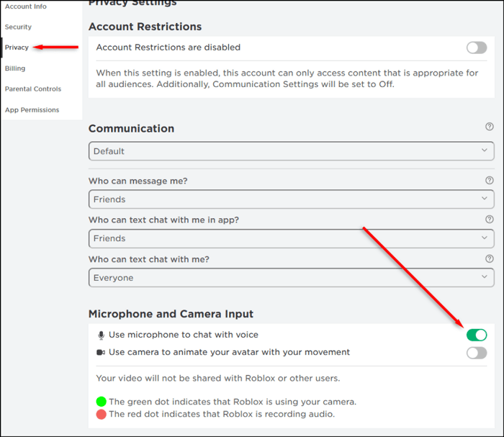Click help icon for text chat in app
This screenshot has width=504, height=437.
pyautogui.click(x=490, y=220)
